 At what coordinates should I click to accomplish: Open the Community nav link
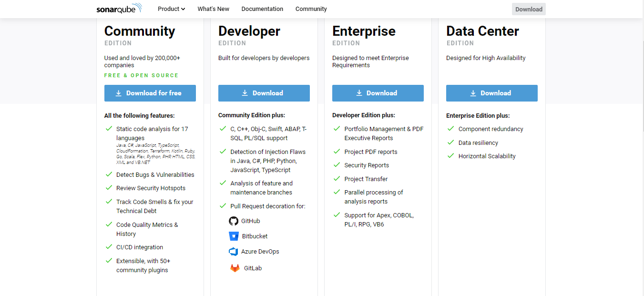pos(311,9)
